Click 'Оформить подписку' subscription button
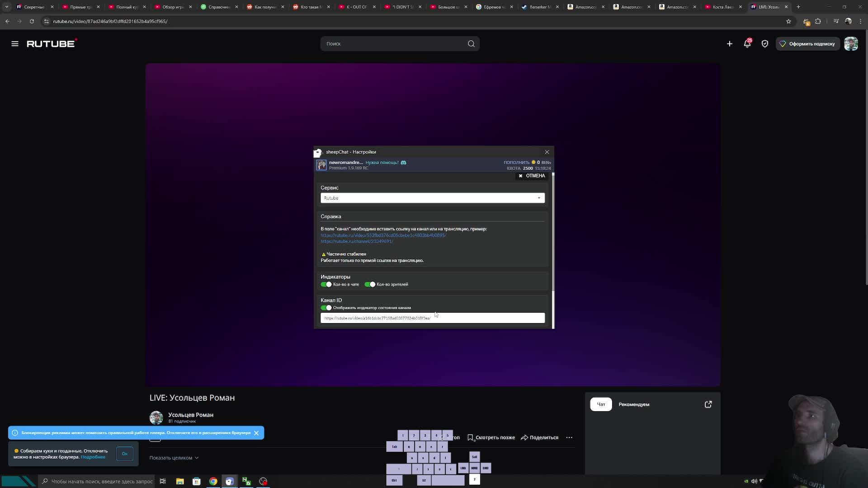This screenshot has height=488, width=868. click(807, 44)
